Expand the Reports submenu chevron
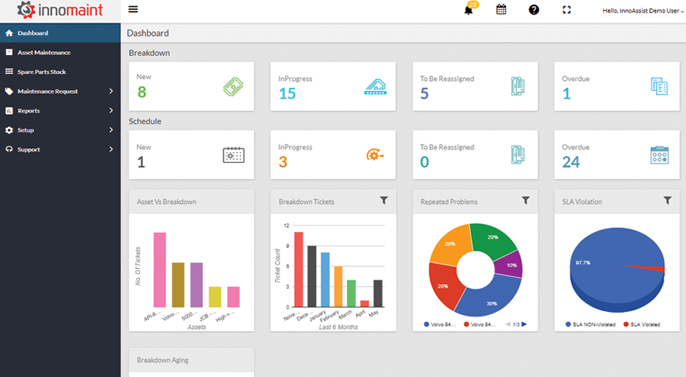 click(x=111, y=111)
